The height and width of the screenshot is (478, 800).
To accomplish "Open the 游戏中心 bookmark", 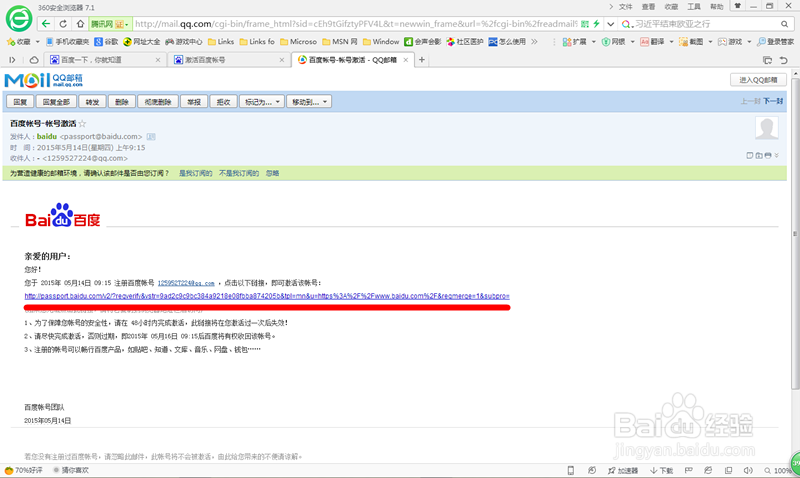I will (183, 41).
